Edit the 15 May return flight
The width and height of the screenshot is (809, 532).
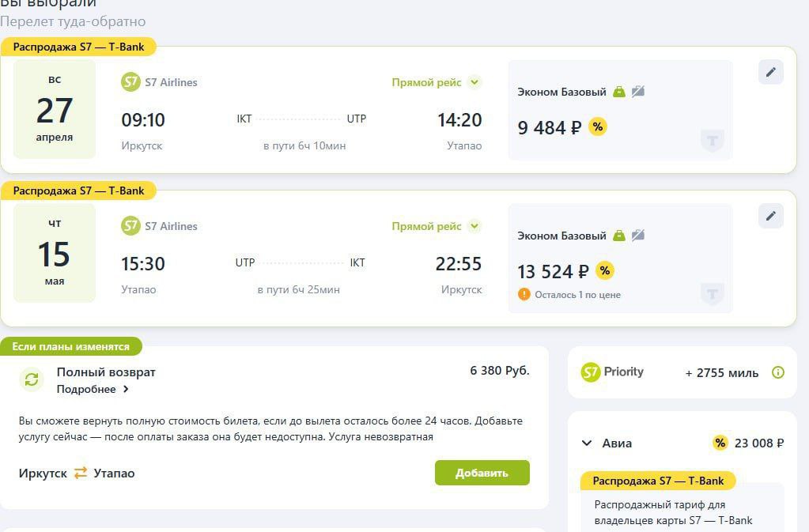[x=771, y=216]
